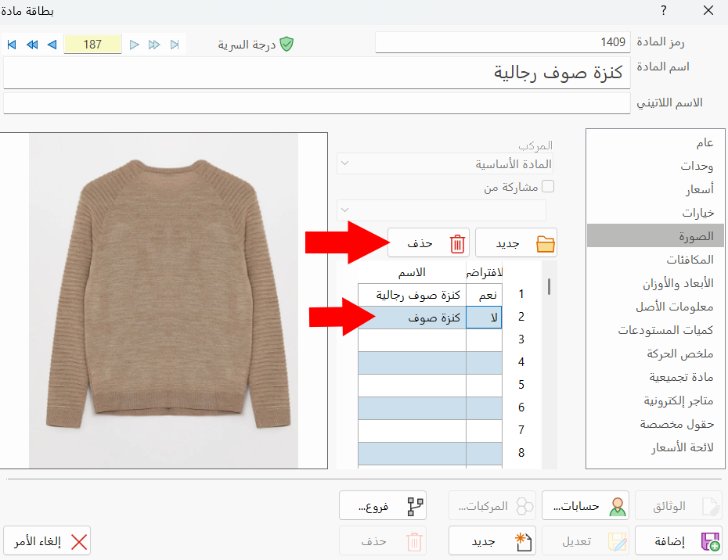The width and height of the screenshot is (728, 560).
Task: Click the default cell لا
Action: (485, 318)
